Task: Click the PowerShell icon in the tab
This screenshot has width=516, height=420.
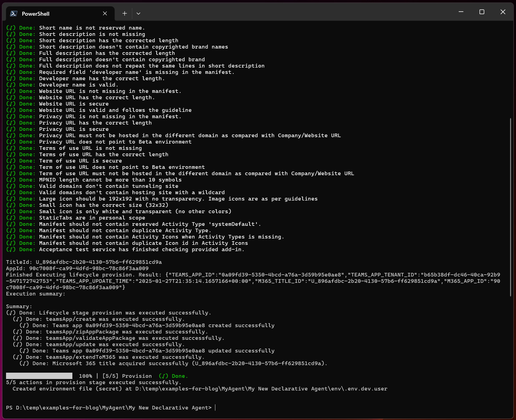Action: click(13, 13)
